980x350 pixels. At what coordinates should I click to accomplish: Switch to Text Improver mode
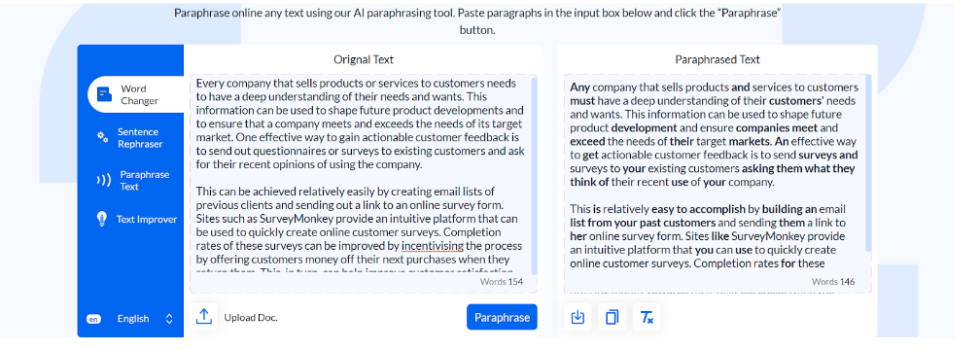point(146,220)
